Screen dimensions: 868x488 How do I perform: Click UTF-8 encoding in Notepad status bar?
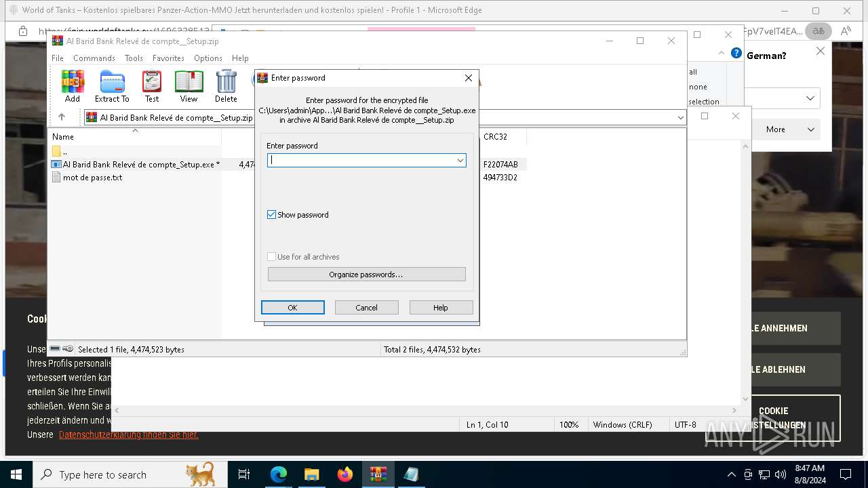point(685,425)
